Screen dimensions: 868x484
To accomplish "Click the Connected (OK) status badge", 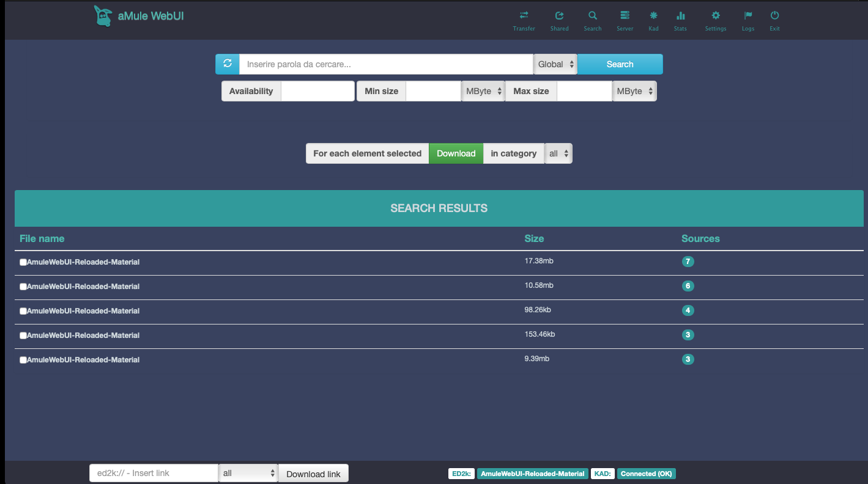I will pos(647,474).
